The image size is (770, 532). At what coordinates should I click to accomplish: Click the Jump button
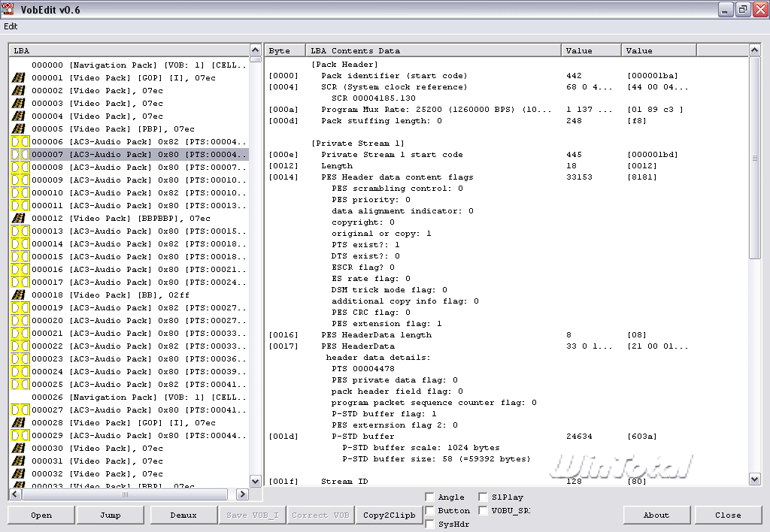110,515
